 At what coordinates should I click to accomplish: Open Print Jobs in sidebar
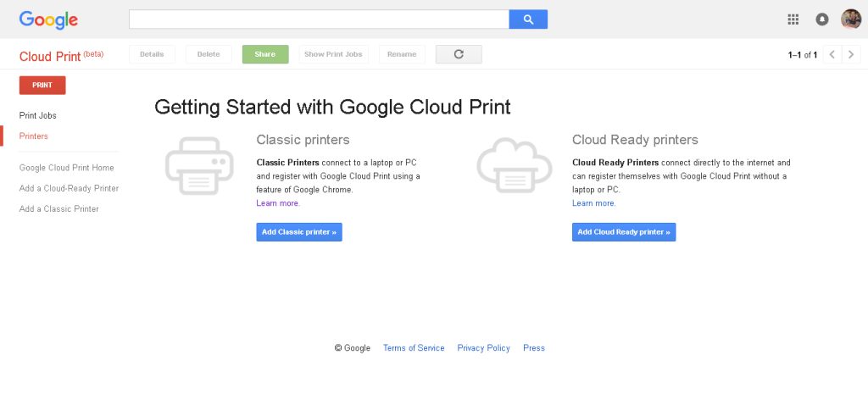tap(37, 115)
